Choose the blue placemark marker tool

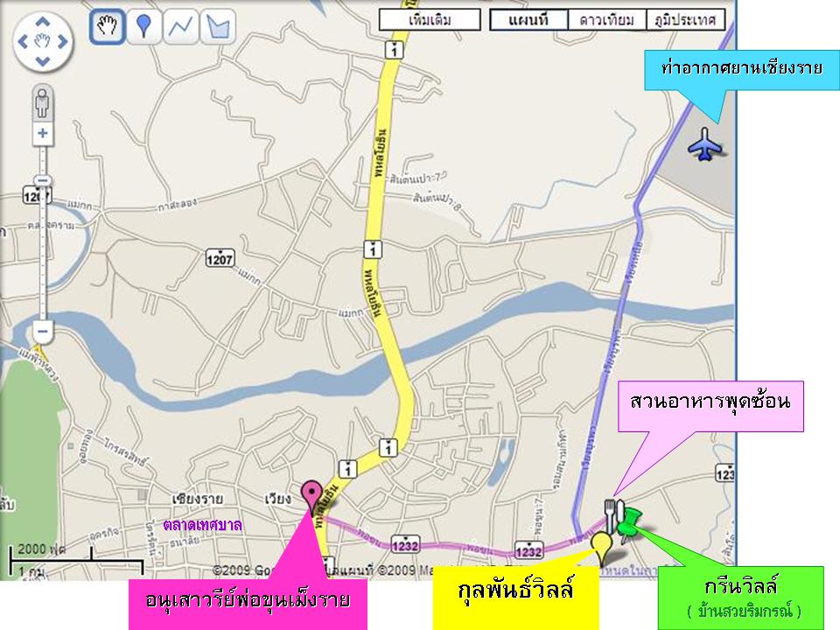(x=143, y=26)
